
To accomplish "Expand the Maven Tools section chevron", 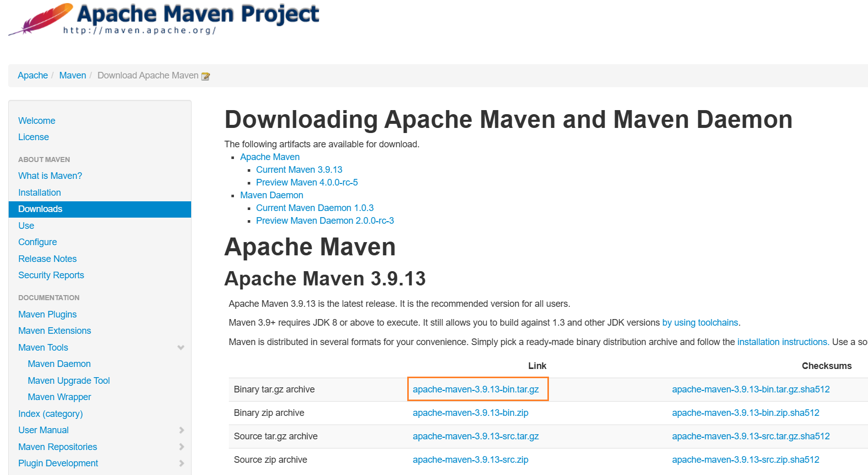I will (x=181, y=348).
